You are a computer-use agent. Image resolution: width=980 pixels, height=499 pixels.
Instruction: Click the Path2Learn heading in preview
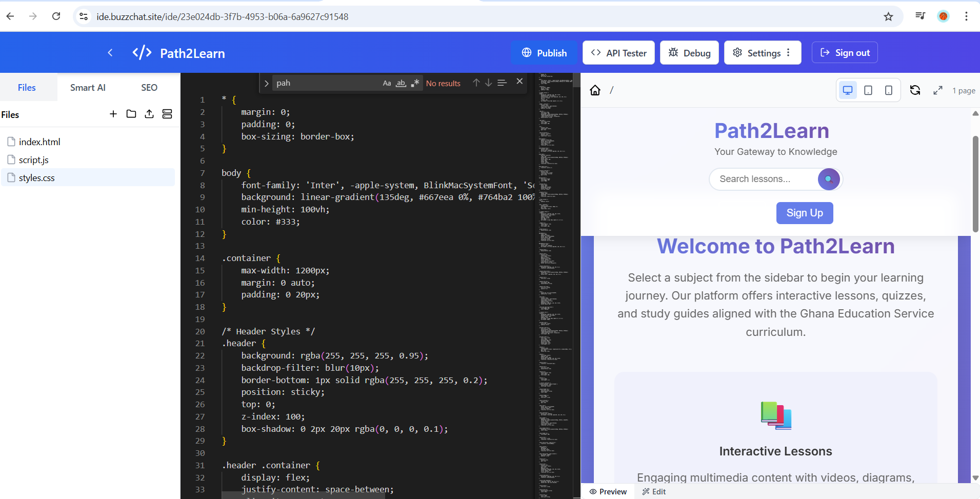coord(772,131)
